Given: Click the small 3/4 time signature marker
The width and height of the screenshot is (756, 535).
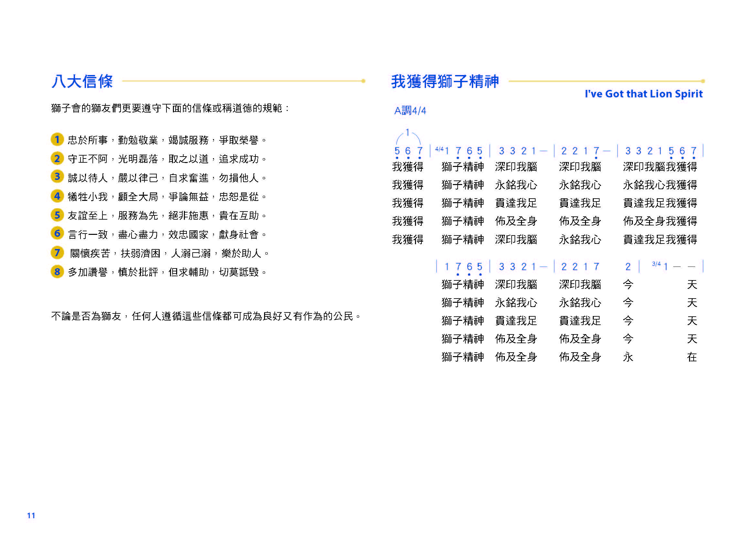Looking at the screenshot, I should (656, 264).
